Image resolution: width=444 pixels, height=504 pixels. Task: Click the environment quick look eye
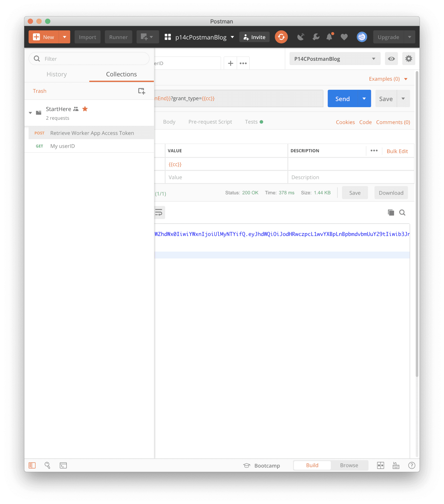click(391, 59)
